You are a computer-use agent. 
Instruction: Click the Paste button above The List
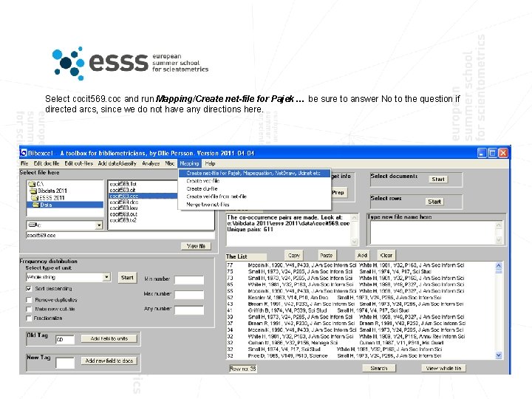(x=326, y=256)
